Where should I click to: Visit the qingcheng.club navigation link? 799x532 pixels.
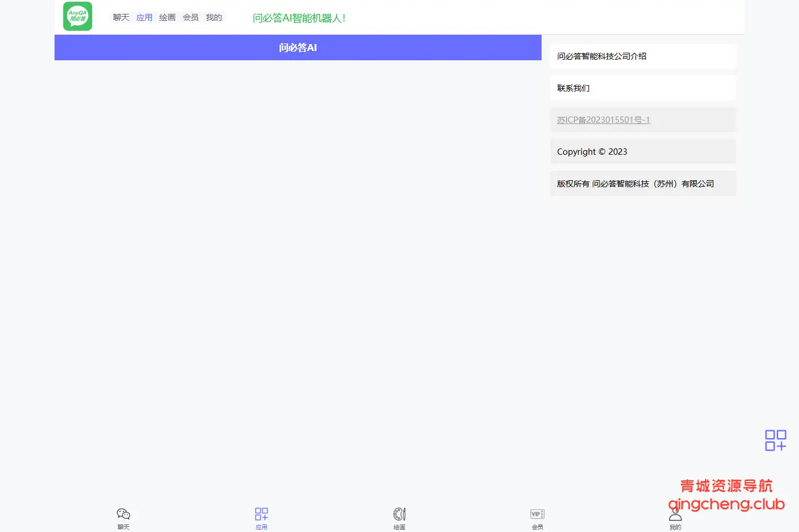point(727,504)
